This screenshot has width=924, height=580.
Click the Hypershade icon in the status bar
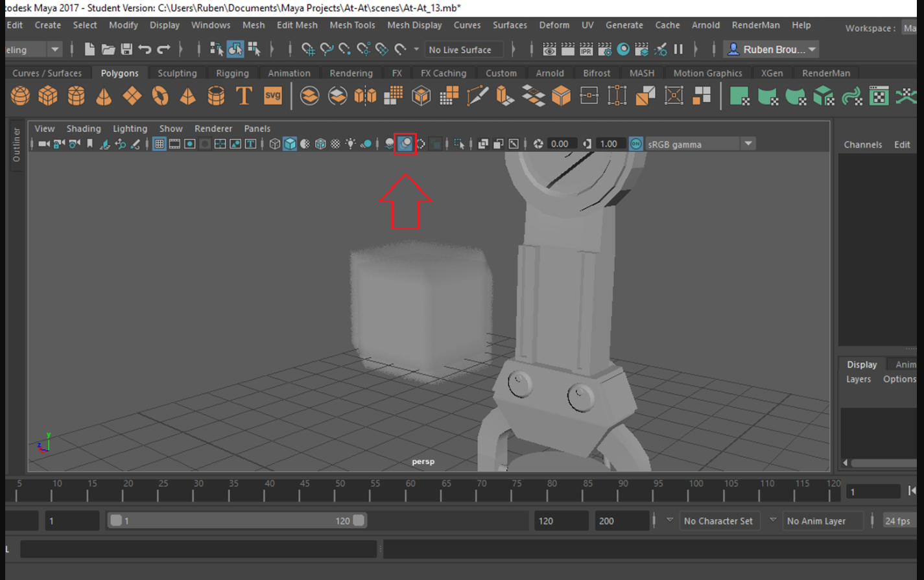[622, 49]
